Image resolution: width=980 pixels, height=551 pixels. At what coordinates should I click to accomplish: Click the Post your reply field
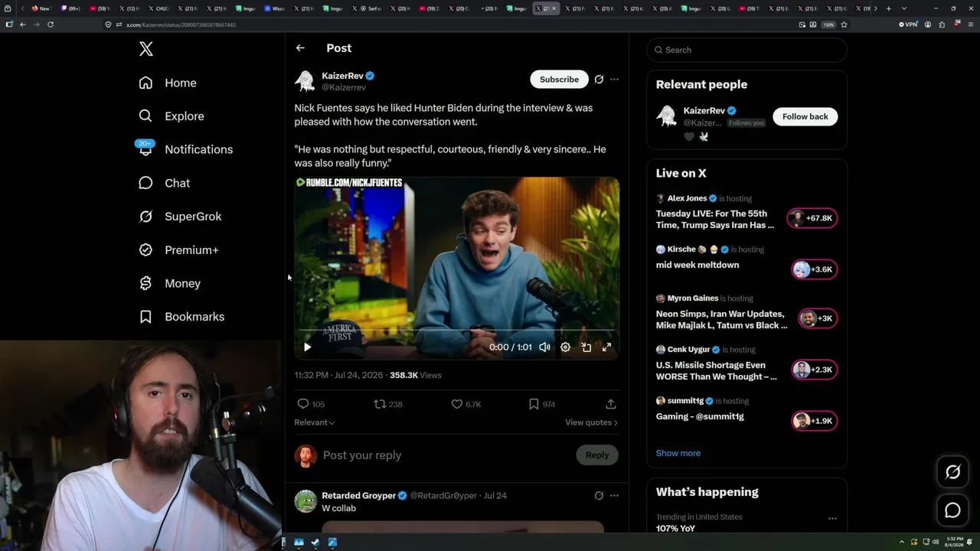446,455
